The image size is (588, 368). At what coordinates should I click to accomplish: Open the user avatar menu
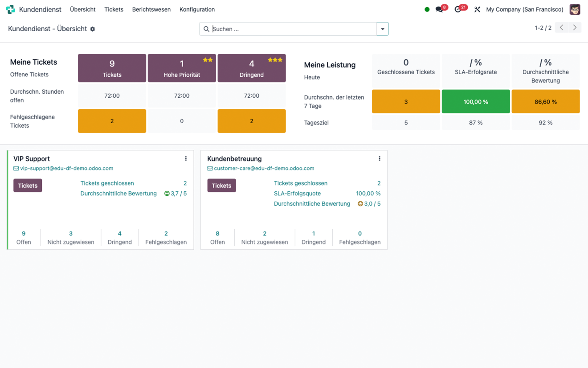coord(575,9)
